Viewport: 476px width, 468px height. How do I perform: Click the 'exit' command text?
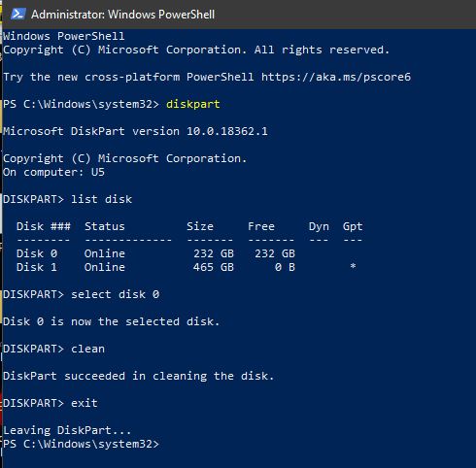coord(85,403)
